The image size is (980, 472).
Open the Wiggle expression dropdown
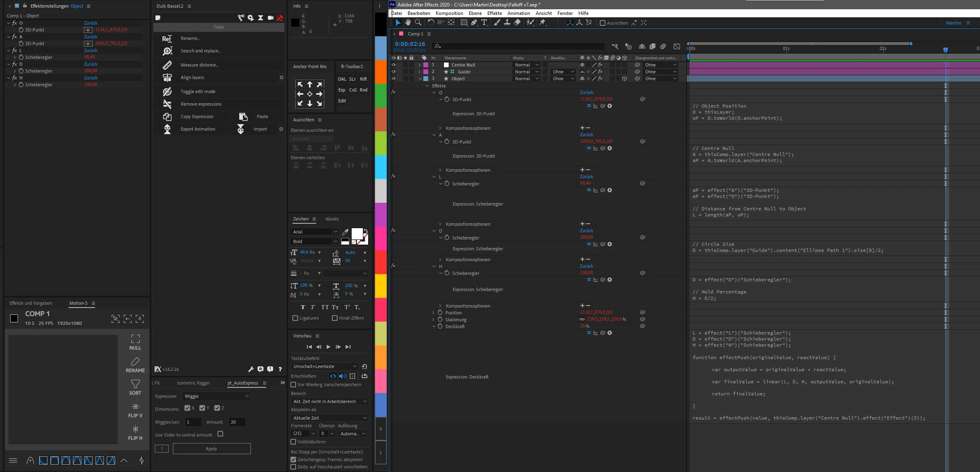216,396
